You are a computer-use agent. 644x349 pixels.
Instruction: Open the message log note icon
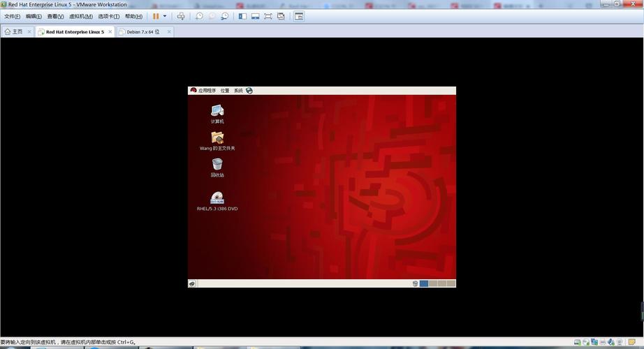[x=631, y=342]
